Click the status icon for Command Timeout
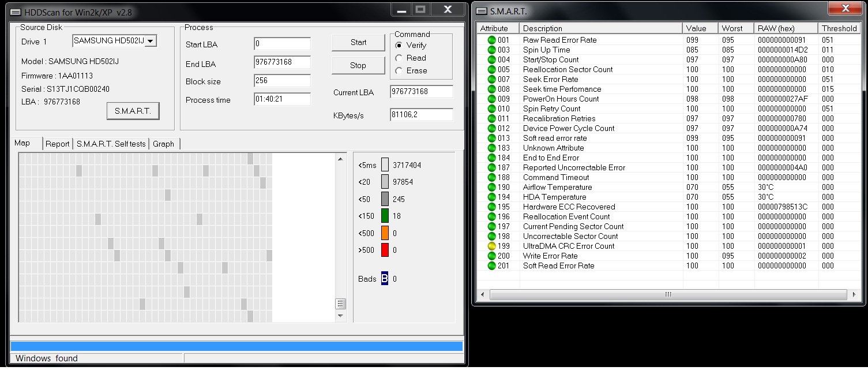Screen dimensions: 868x374 click(x=491, y=177)
